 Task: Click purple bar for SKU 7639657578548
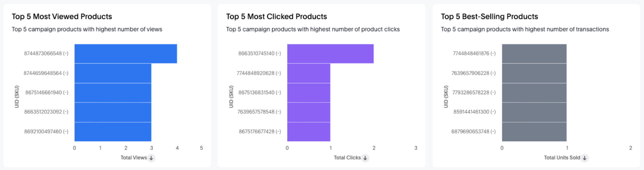(308, 112)
